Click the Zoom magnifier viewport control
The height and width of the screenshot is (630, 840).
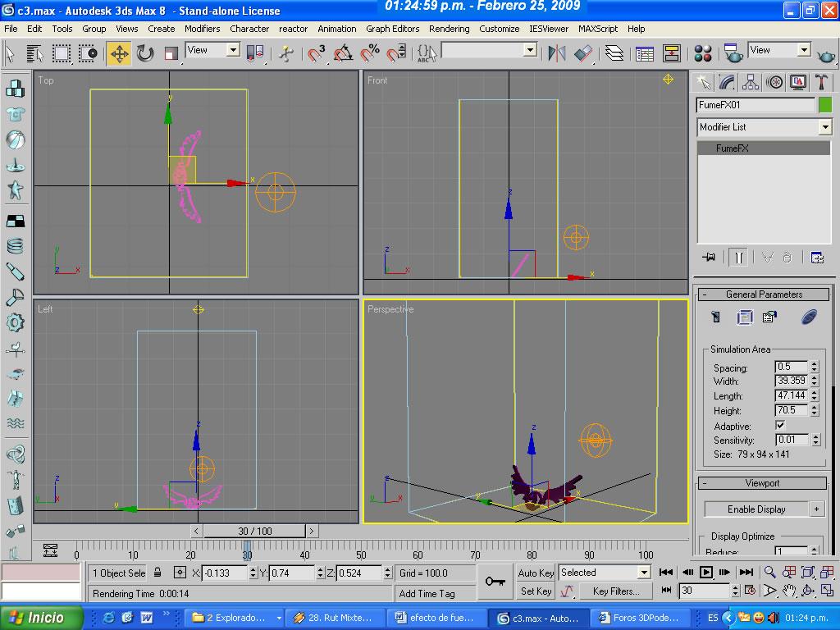pyautogui.click(x=770, y=573)
